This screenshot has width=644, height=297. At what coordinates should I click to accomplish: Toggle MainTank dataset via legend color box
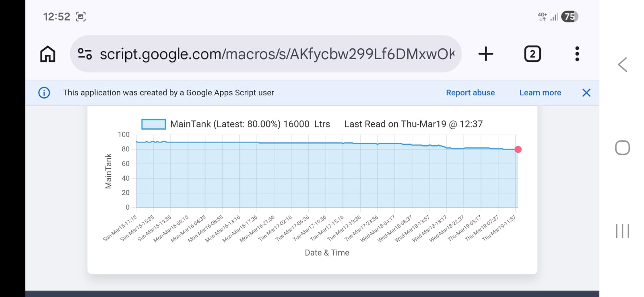click(153, 124)
